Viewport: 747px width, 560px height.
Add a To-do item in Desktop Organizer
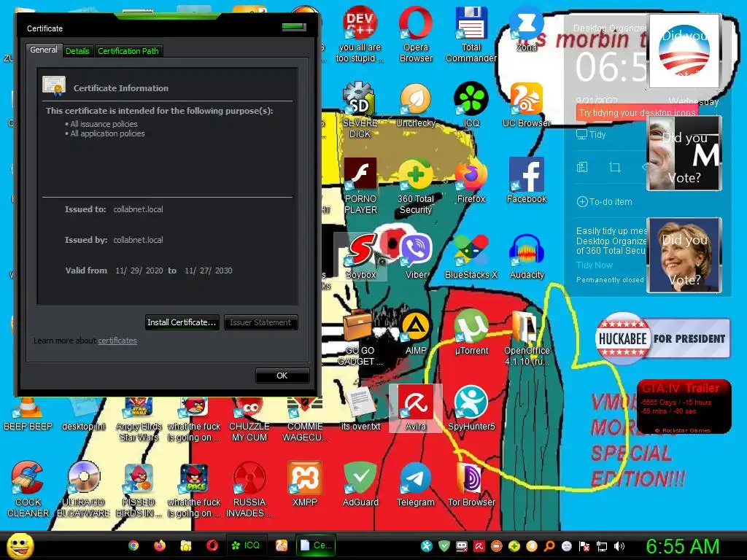tap(605, 201)
